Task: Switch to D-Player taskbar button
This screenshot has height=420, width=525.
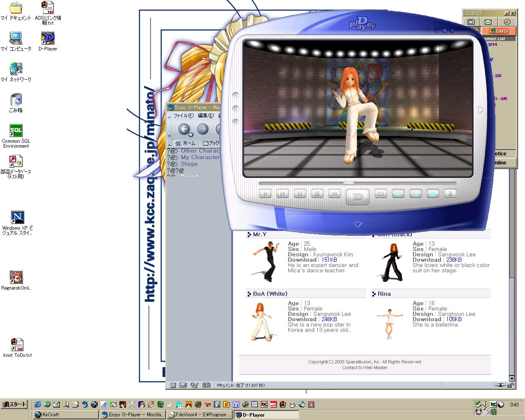Action: coord(266,415)
